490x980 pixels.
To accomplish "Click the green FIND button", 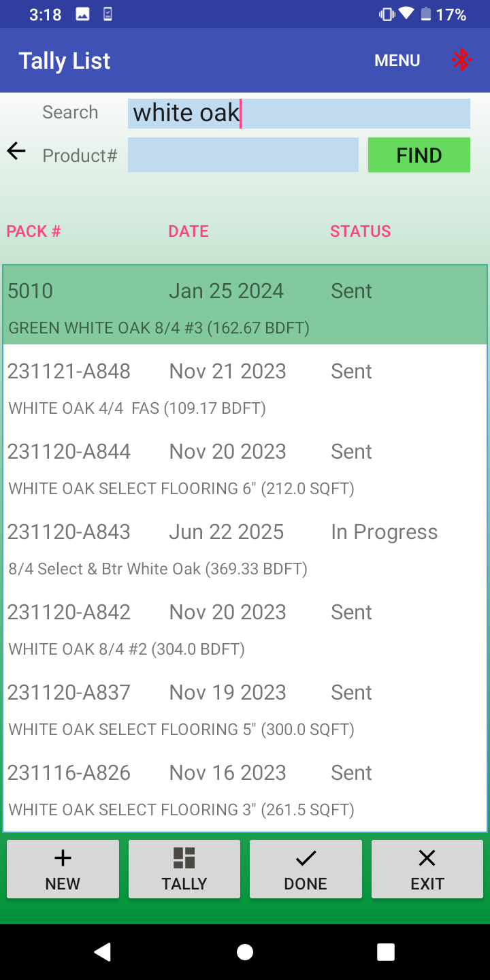I will pos(419,155).
